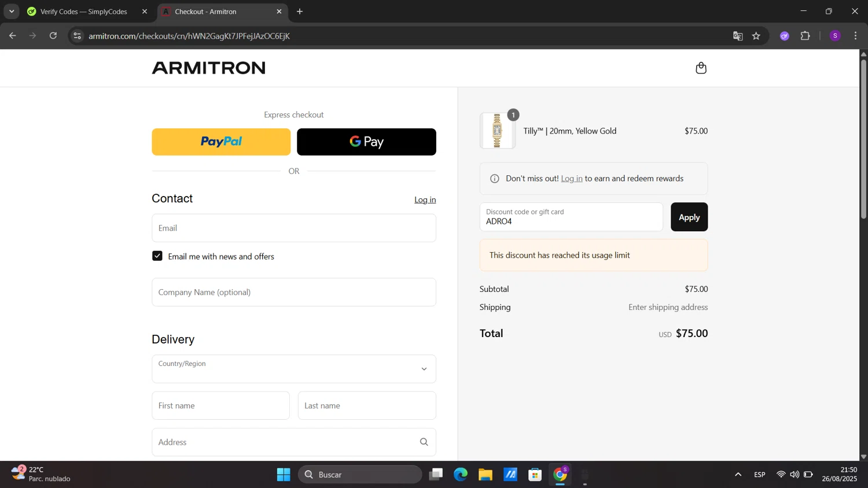The height and width of the screenshot is (488, 868).
Task: Click the page vertical scrollbar
Action: coord(863,139)
